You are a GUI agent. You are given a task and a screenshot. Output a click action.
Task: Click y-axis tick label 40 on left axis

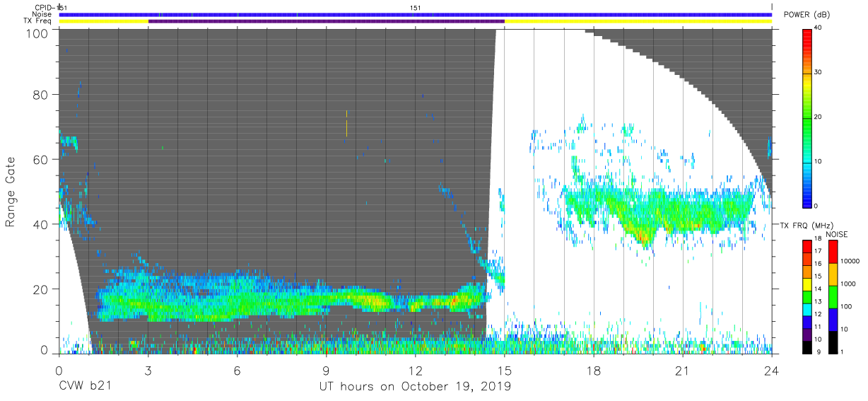[x=40, y=224]
